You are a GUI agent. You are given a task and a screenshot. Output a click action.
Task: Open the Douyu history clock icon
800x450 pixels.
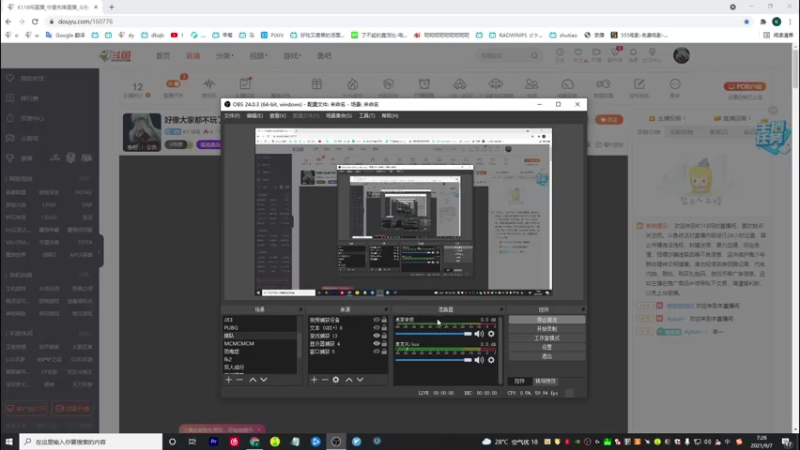pyautogui.click(x=560, y=53)
